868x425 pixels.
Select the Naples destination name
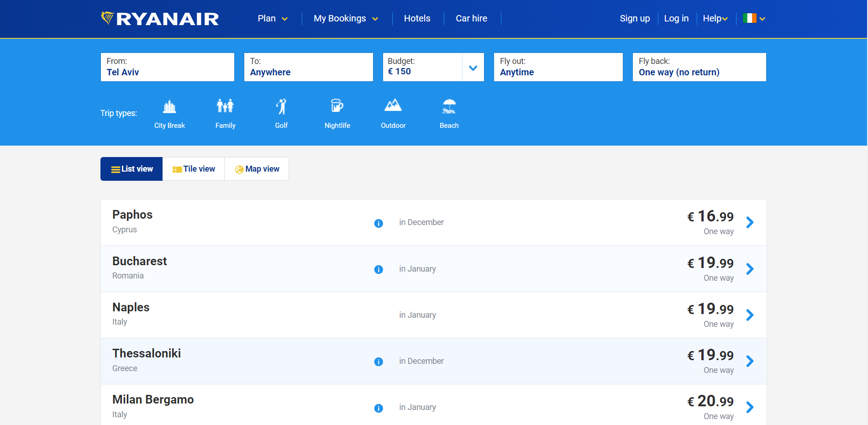coord(131,307)
